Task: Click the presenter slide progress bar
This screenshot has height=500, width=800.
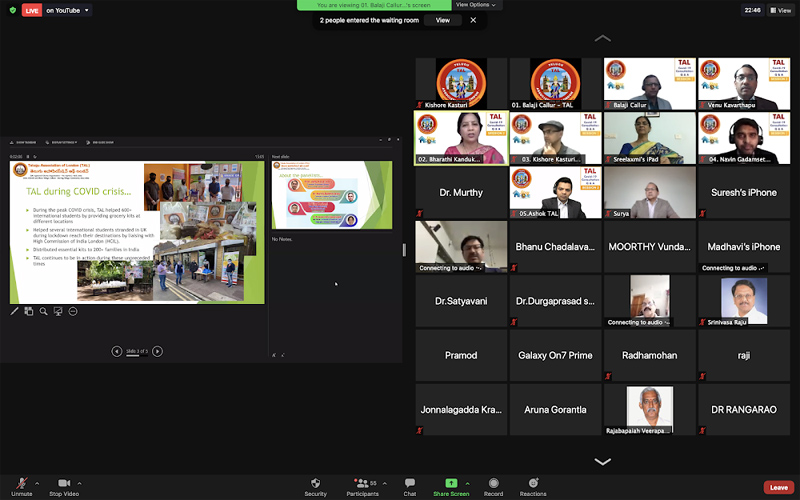Action: click(x=137, y=356)
